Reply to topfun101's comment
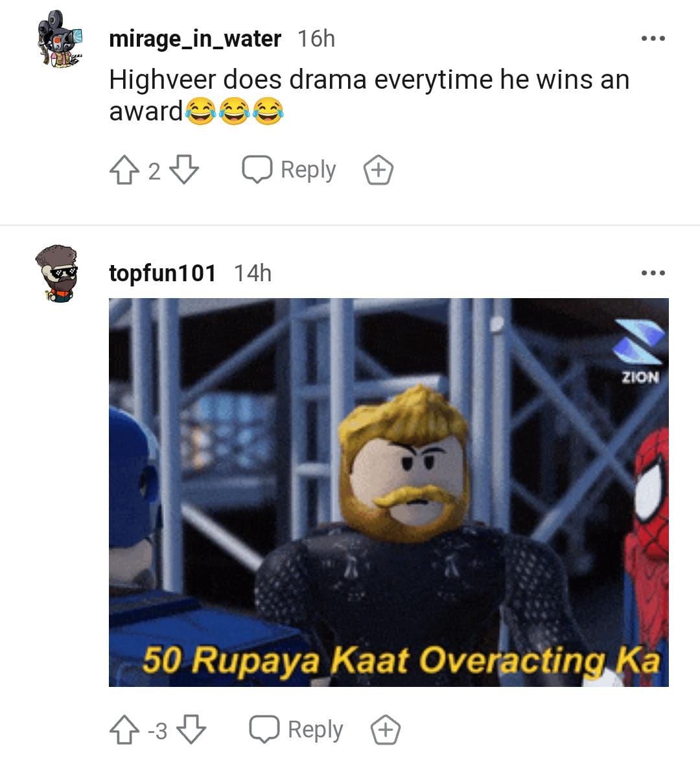Viewport: 700px width, 766px height. (x=296, y=730)
